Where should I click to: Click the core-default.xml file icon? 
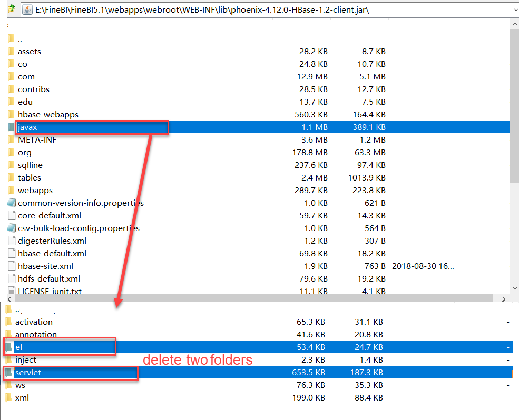[12, 216]
